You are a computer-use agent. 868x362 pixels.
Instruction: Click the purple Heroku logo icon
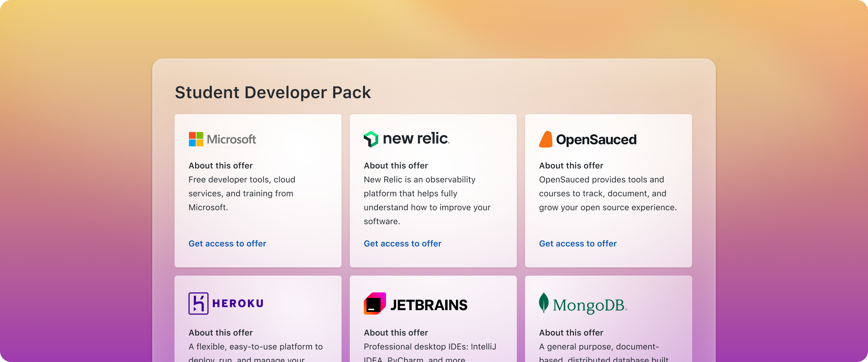click(199, 304)
